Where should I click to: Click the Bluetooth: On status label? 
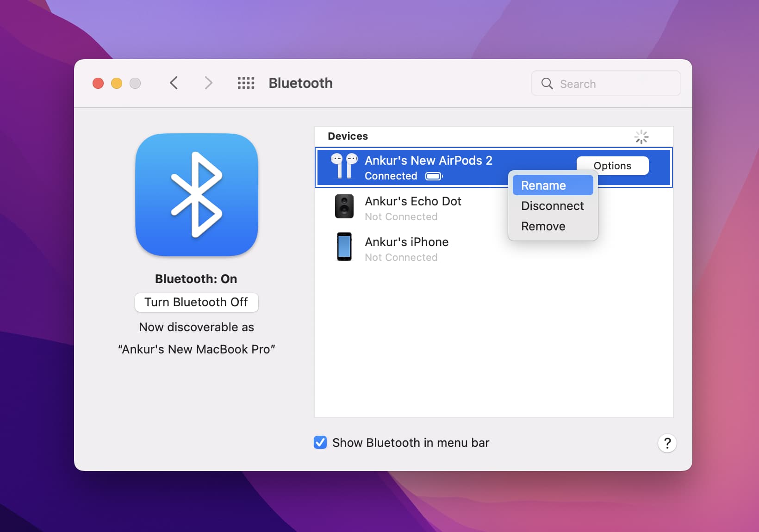196,279
